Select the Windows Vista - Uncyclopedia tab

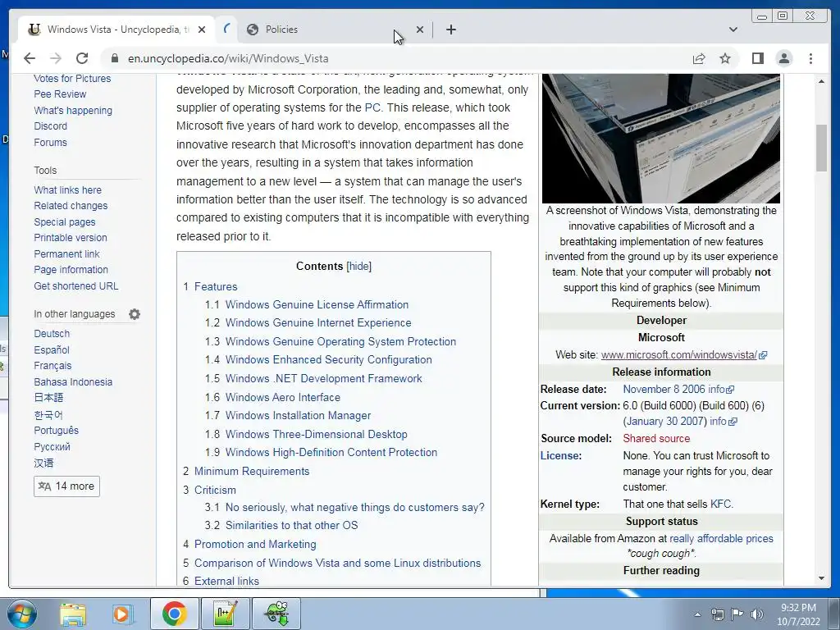(x=116, y=30)
